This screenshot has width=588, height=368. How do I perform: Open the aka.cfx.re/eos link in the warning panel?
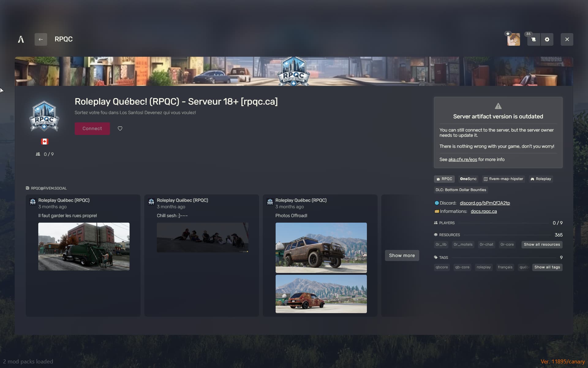(x=462, y=159)
